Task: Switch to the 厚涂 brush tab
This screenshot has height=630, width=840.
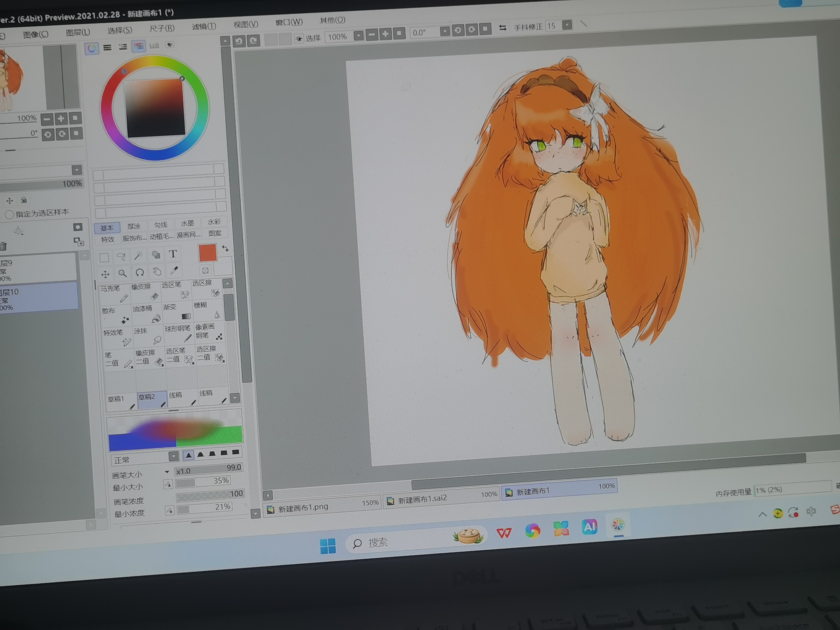Action: pos(134,227)
